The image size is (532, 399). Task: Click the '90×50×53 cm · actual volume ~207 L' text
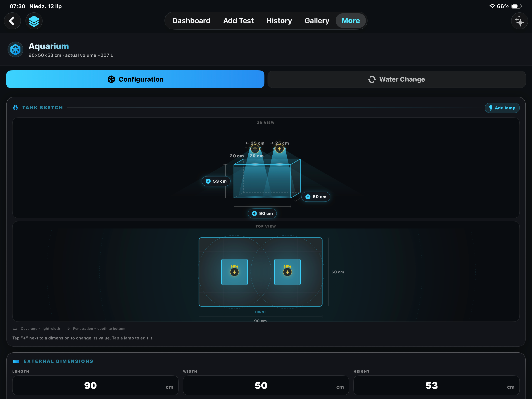(71, 55)
